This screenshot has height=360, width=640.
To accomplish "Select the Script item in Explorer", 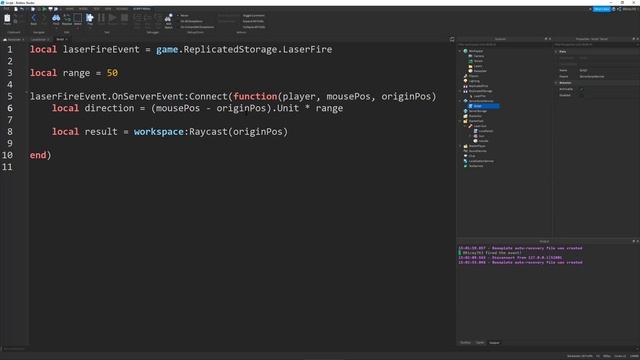I will [x=483, y=106].
